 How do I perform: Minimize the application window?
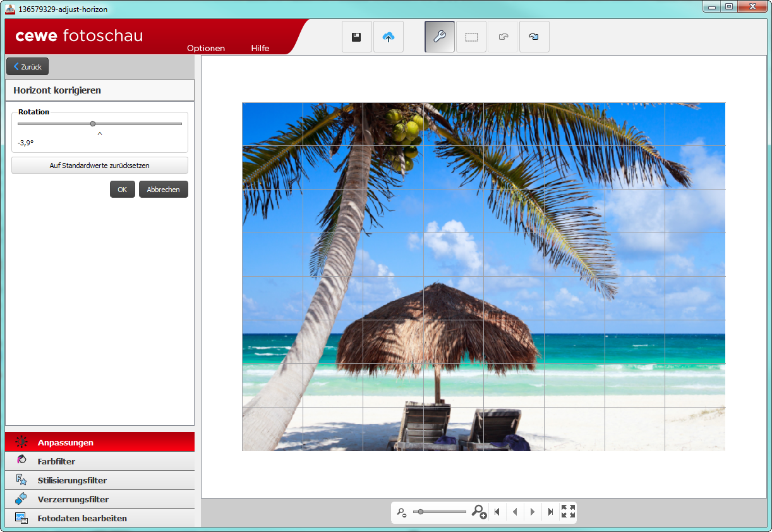click(x=713, y=6)
